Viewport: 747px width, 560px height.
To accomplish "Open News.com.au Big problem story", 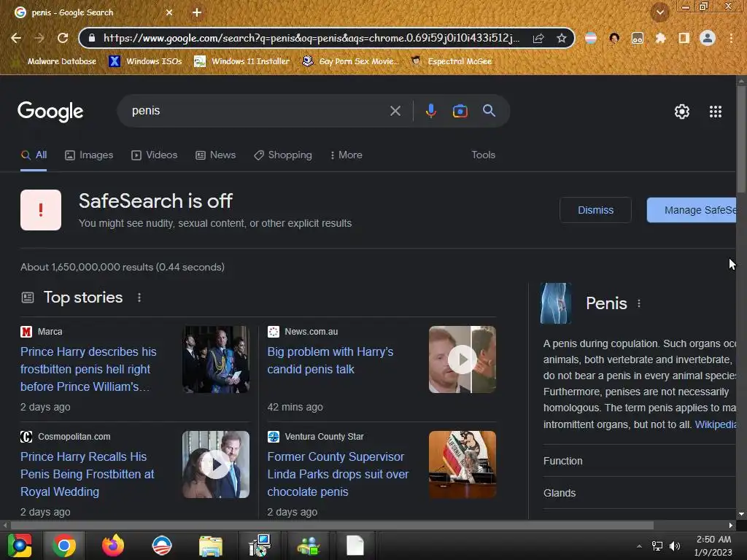I will click(330, 360).
